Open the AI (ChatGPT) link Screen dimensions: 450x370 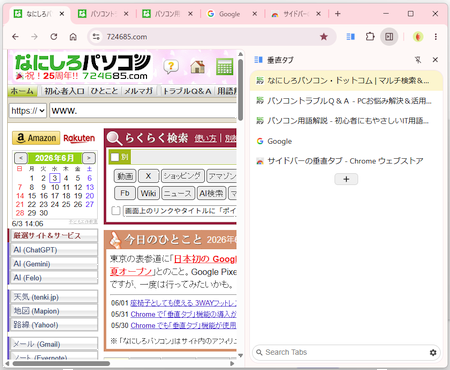54,250
